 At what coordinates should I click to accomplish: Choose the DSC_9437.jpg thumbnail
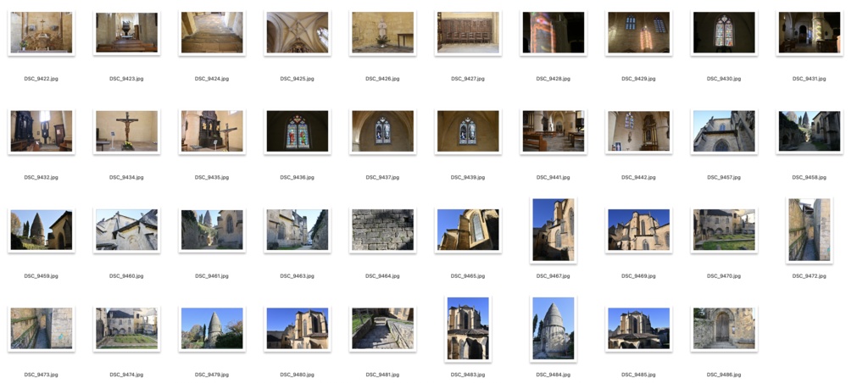point(382,131)
